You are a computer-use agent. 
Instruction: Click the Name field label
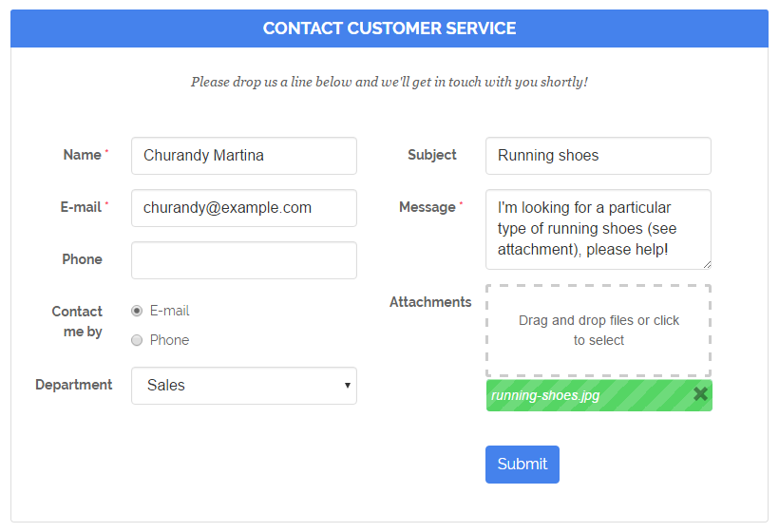click(82, 155)
